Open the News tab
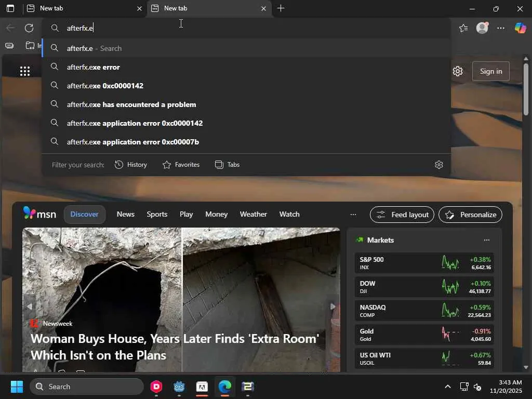532x399 pixels. point(126,215)
